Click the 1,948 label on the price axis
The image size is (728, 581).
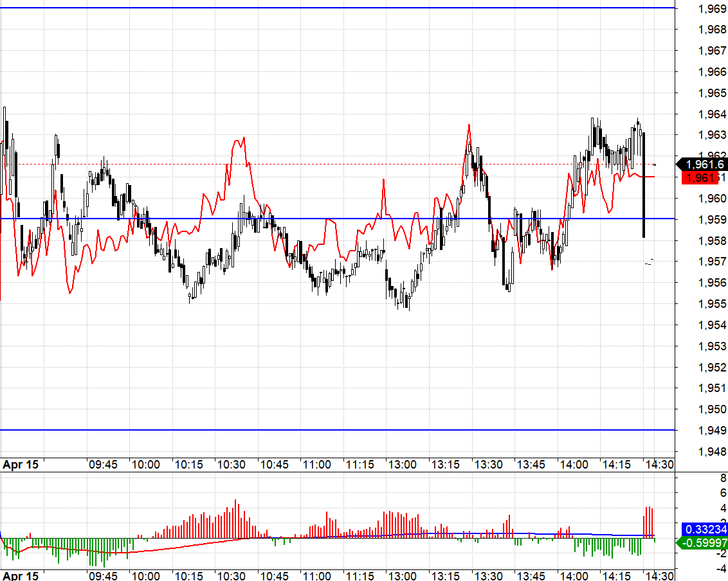point(712,452)
